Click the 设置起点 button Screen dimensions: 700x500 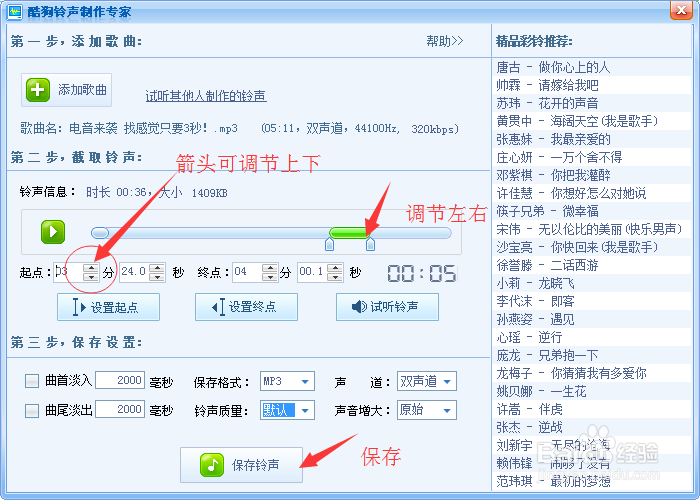pyautogui.click(x=108, y=307)
